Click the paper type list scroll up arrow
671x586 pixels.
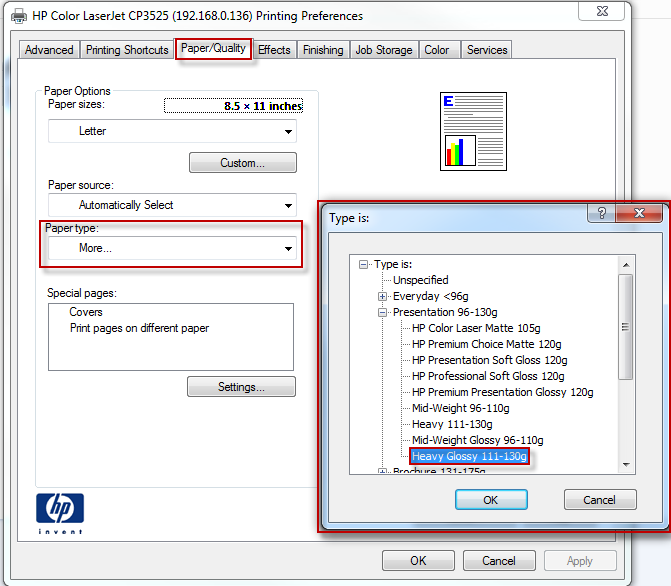[x=626, y=265]
